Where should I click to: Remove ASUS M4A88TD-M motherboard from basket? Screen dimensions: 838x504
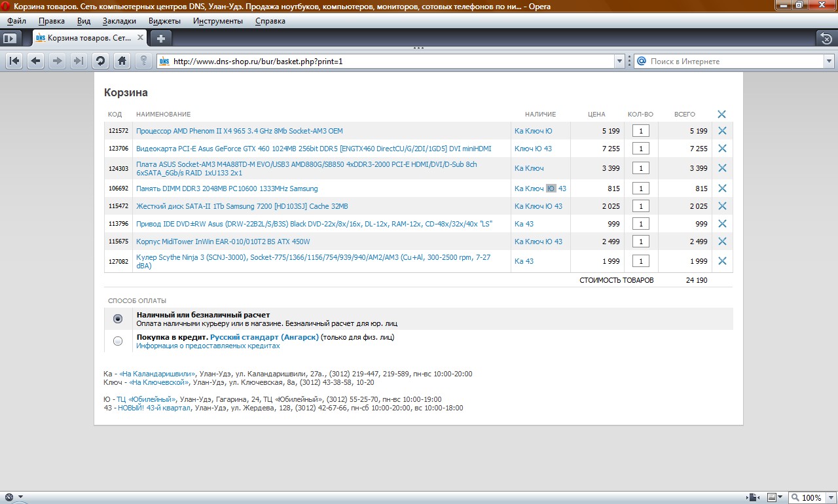[722, 168]
